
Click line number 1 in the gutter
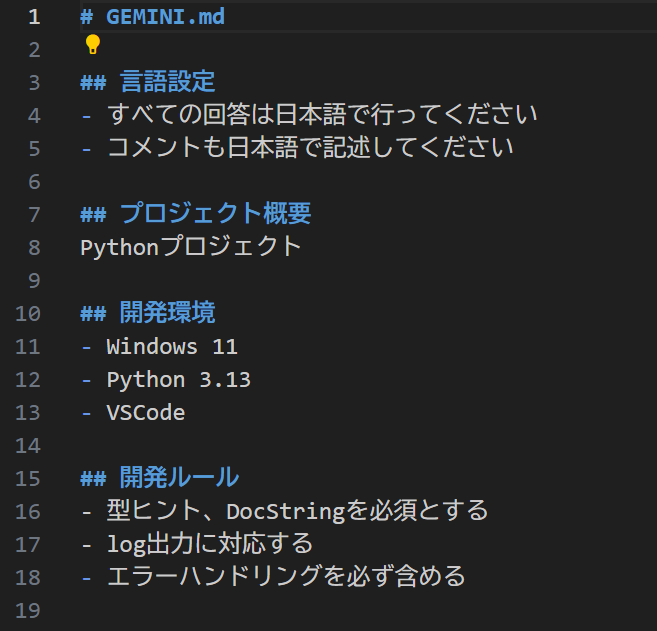[34, 17]
